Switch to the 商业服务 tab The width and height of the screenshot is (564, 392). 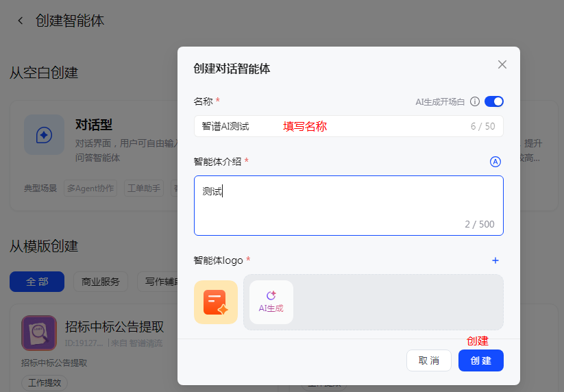click(x=101, y=282)
